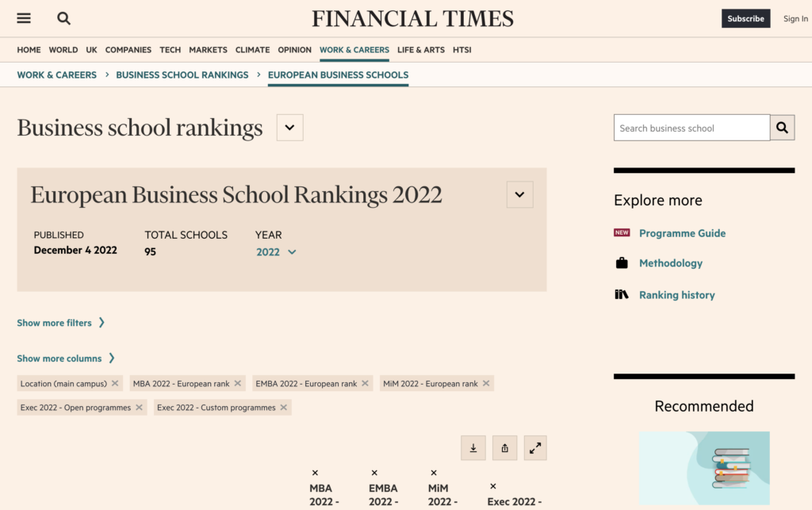
Task: Remove the MiM 2022 - European rank chip
Action: [x=486, y=383]
